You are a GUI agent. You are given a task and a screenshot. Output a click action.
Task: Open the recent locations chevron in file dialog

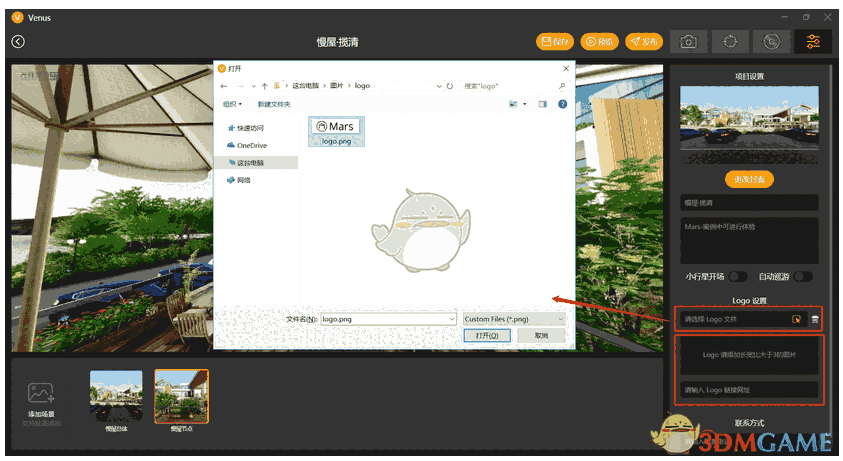253,86
